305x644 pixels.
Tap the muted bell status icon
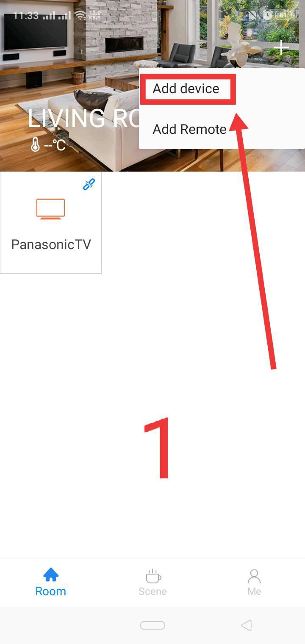pyautogui.click(x=253, y=15)
